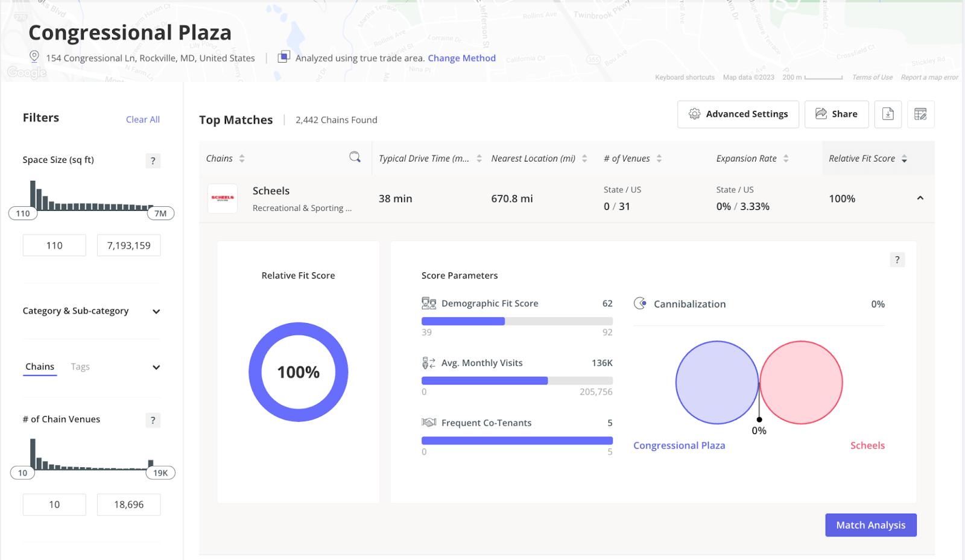Viewport: 965px width, 560px height.
Task: Open the table edit icon
Action: pyautogui.click(x=920, y=114)
